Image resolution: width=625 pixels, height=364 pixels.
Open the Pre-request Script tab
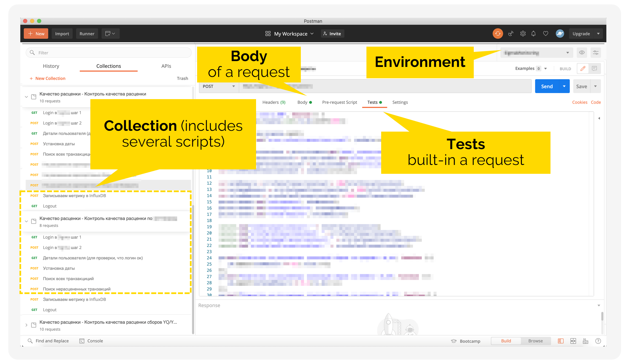coord(339,102)
